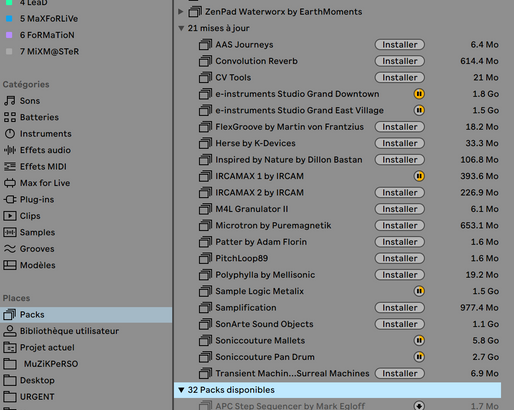
Task: Collapse the 32 Packs disponibles section
Action: coord(181,390)
